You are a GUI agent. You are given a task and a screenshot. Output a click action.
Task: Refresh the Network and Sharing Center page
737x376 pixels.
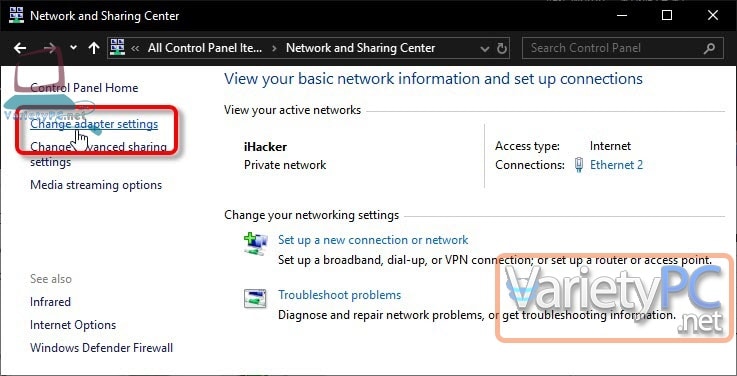[x=502, y=48]
